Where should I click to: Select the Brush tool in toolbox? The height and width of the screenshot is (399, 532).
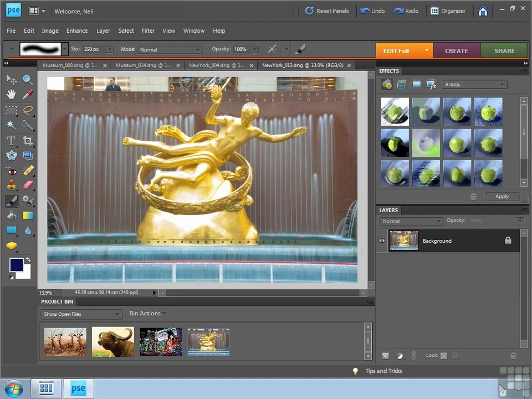pos(11,201)
